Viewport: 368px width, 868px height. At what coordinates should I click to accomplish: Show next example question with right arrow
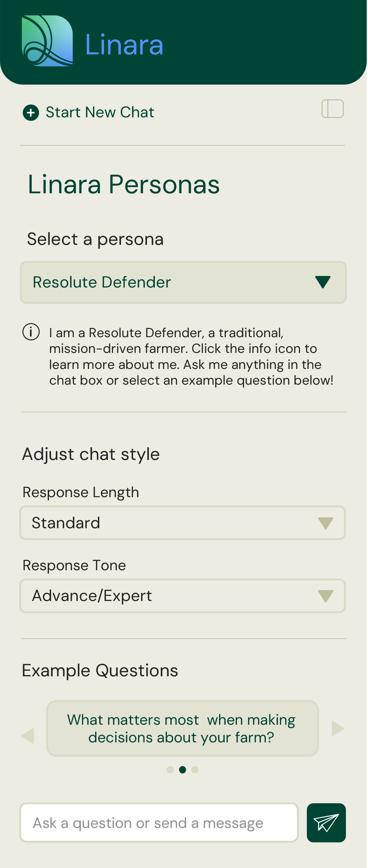click(338, 729)
